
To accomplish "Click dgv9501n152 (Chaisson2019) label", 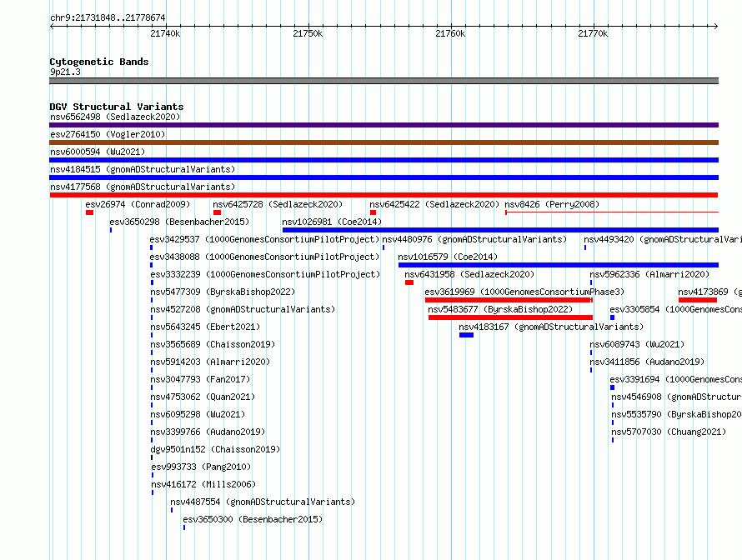I will tap(215, 449).
